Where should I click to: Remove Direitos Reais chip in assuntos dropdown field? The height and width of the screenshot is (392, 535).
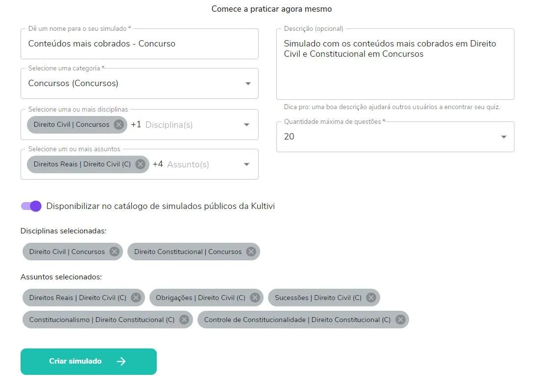click(x=140, y=164)
